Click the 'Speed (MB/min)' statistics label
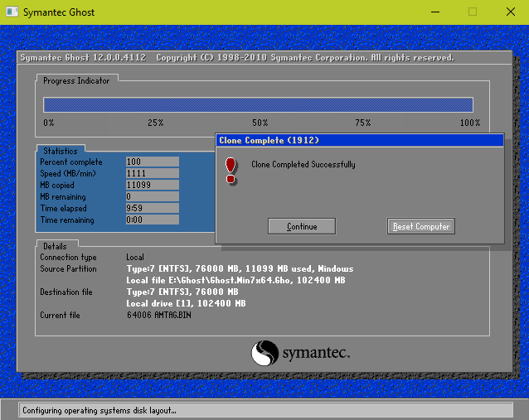 tap(68, 173)
